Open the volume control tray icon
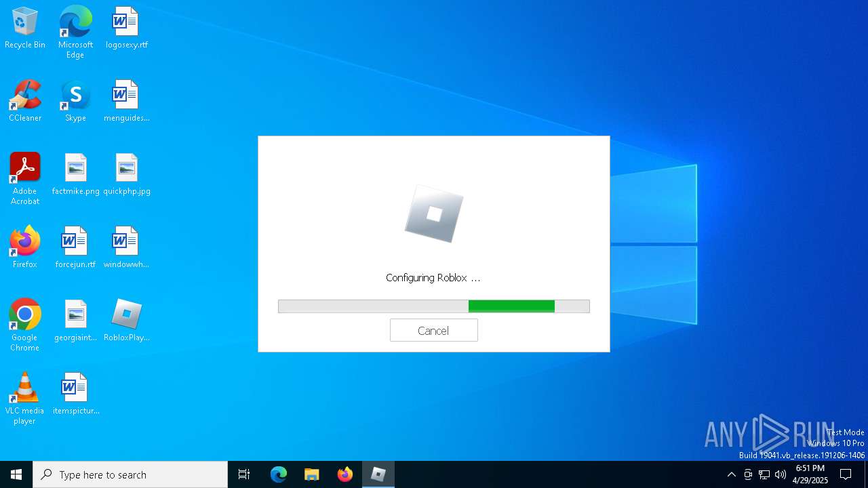 (x=781, y=474)
